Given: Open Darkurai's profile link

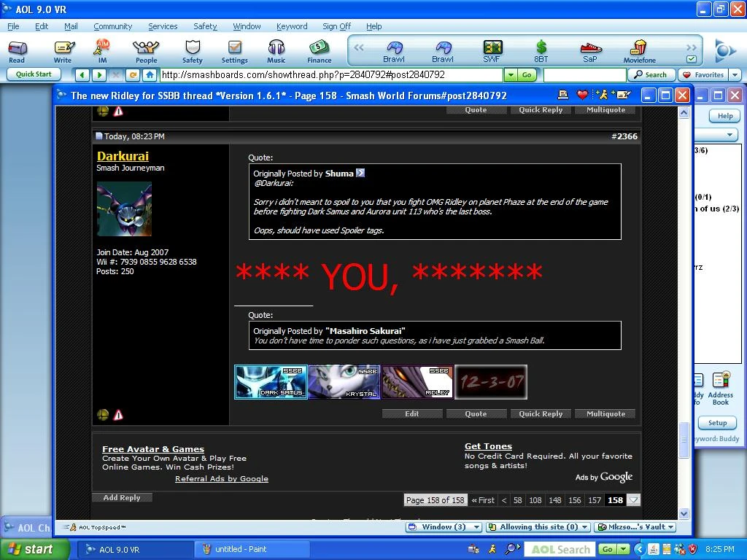Looking at the screenshot, I should point(123,156).
